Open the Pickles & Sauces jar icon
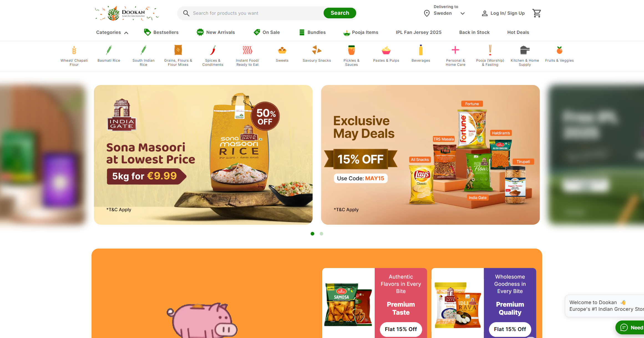This screenshot has width=644, height=338. (x=351, y=50)
